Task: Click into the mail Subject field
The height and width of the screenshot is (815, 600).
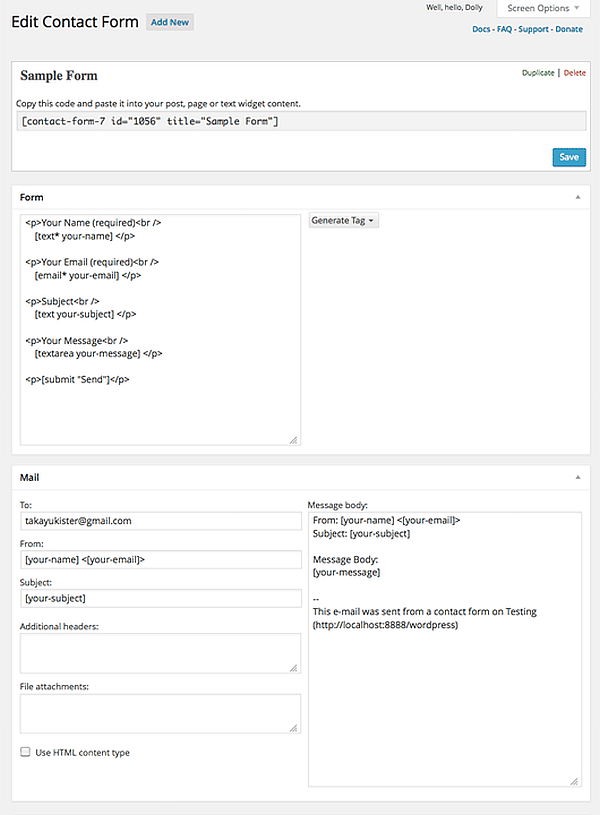Action: 160,598
